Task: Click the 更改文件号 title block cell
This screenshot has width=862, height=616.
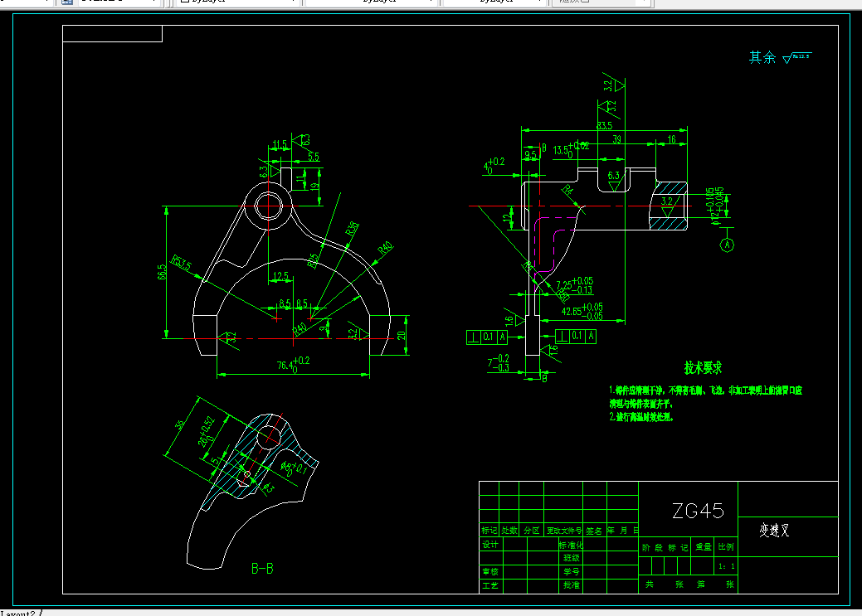Action: click(x=563, y=531)
